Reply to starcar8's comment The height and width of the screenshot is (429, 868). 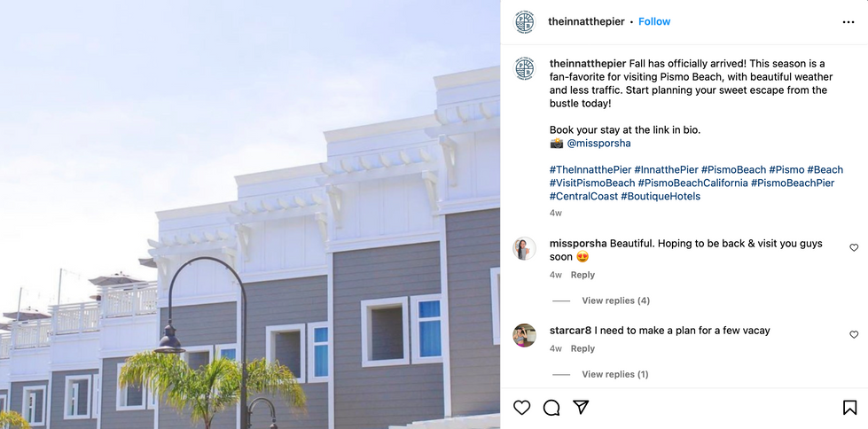pos(583,348)
